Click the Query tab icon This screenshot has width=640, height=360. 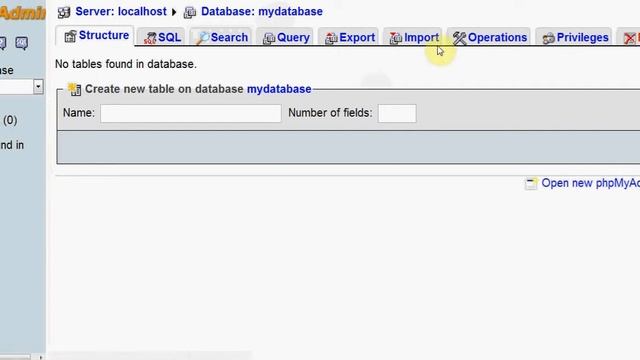tap(269, 38)
